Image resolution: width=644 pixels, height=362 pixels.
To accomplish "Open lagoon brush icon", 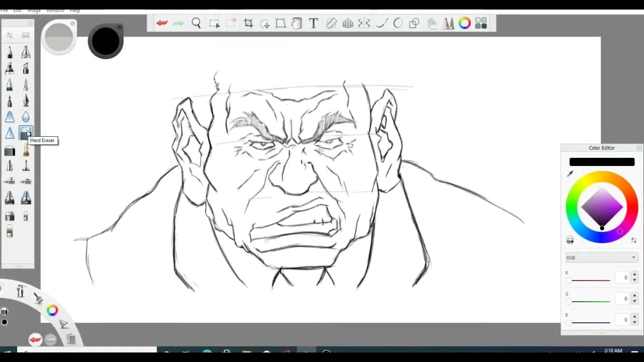I will pos(38,297).
